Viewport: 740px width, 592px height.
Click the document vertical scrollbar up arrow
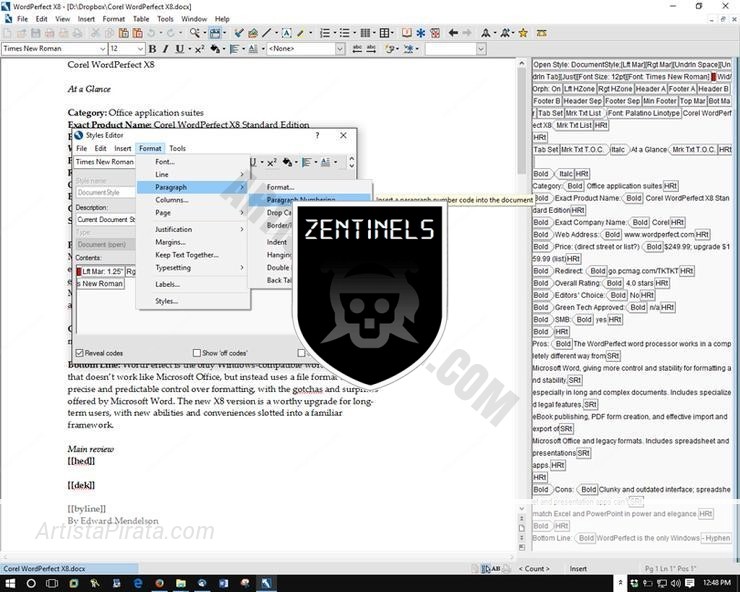(521, 63)
